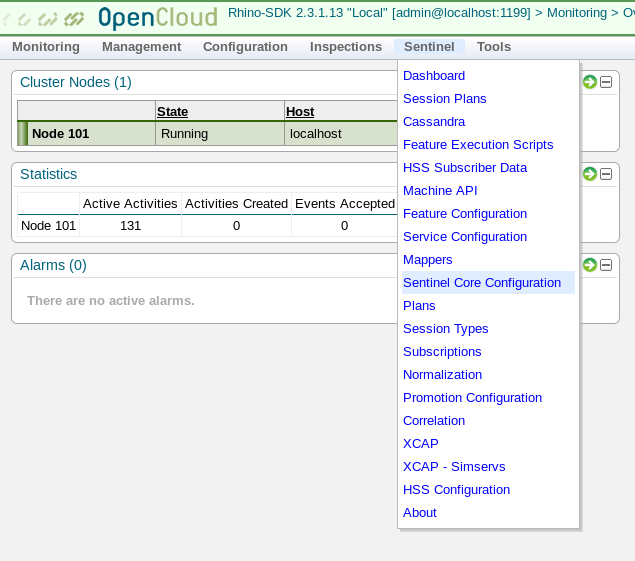Click green arrow icon in Cluster Nodes panel

pyautogui.click(x=590, y=82)
